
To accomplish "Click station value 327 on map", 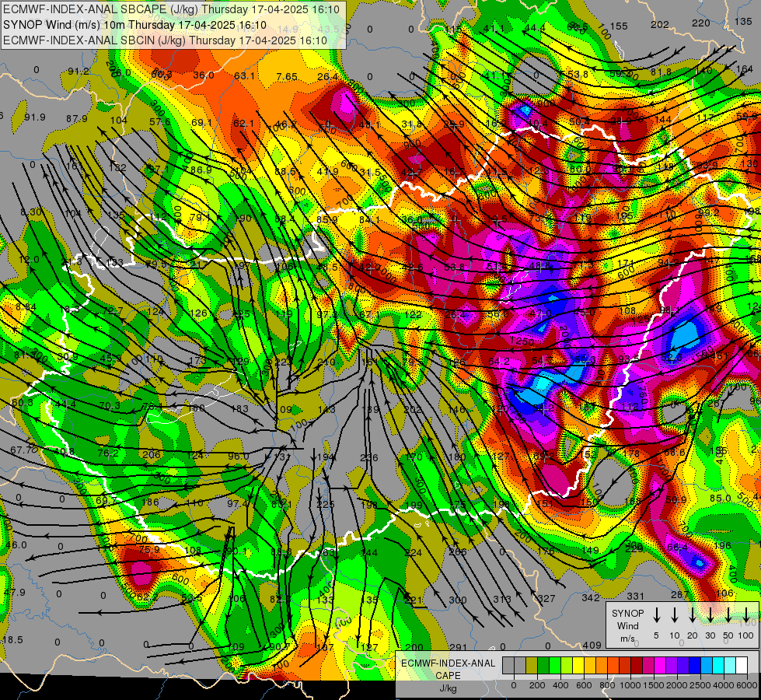I will (x=546, y=598).
